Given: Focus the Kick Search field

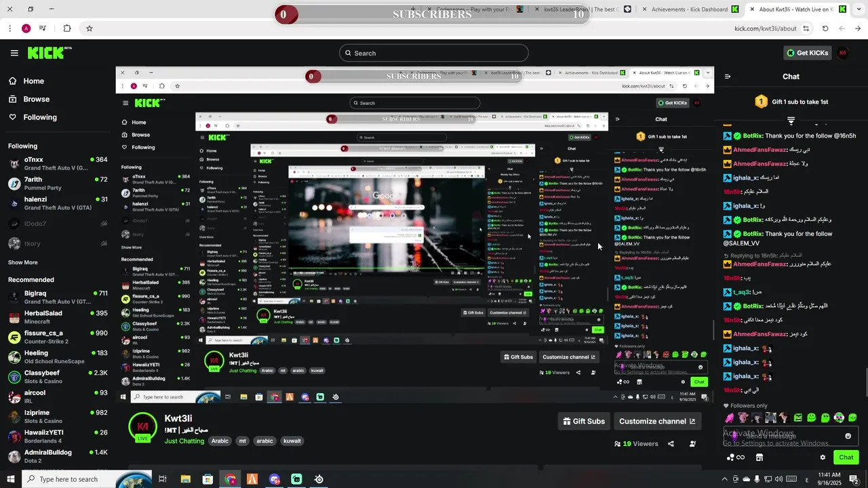Looking at the screenshot, I should tap(434, 53).
